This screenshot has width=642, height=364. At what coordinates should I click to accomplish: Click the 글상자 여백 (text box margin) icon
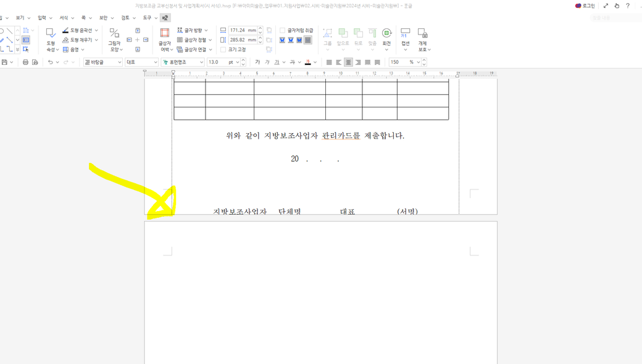pos(164,36)
